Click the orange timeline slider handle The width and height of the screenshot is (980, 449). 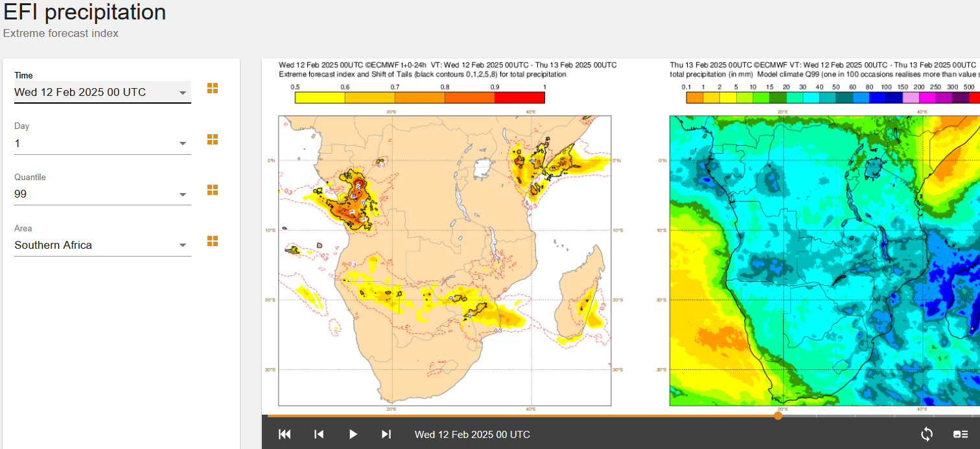pyautogui.click(x=778, y=415)
